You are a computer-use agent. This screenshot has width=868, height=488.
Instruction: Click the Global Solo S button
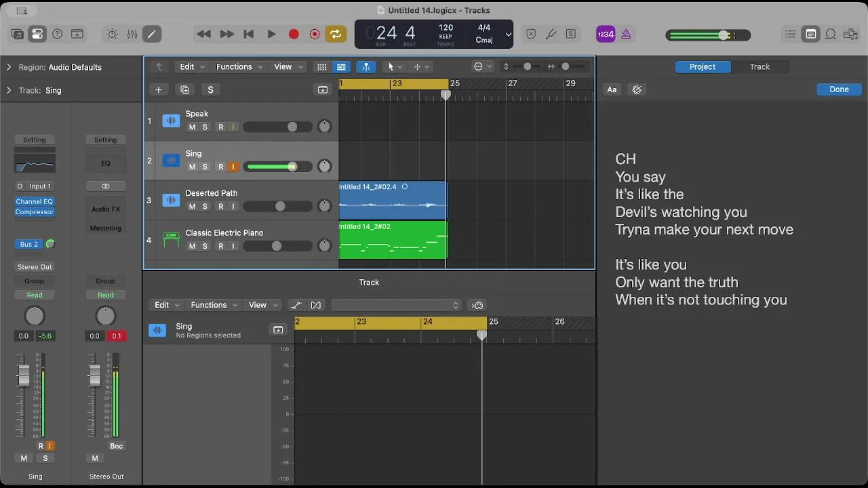[x=210, y=89]
